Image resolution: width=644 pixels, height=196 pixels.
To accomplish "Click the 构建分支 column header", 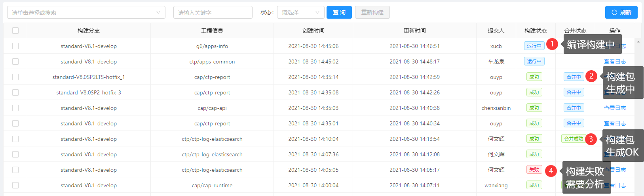I will coord(89,31).
